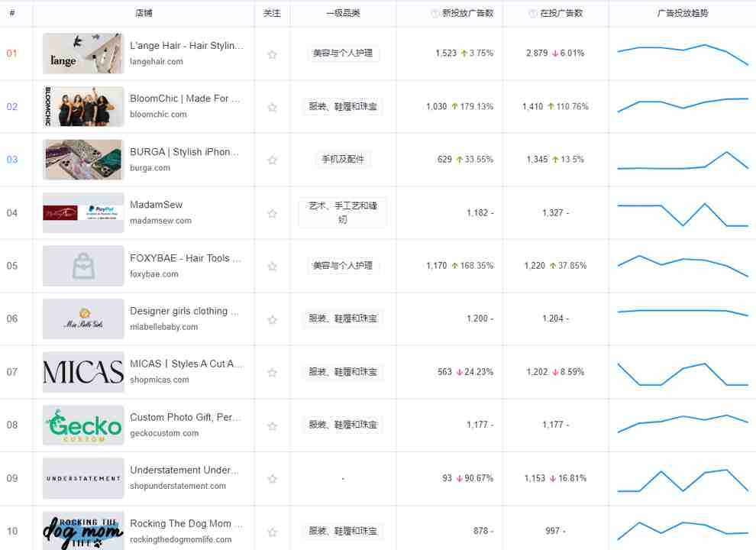The image size is (756, 550).
Task: Click the shopunderstatement.com domain text
Action: [x=177, y=487]
